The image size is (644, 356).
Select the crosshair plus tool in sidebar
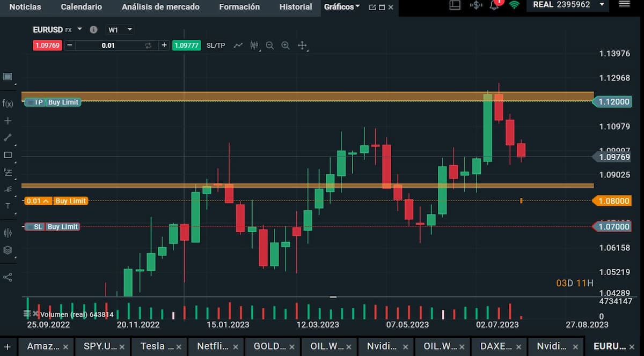point(8,121)
